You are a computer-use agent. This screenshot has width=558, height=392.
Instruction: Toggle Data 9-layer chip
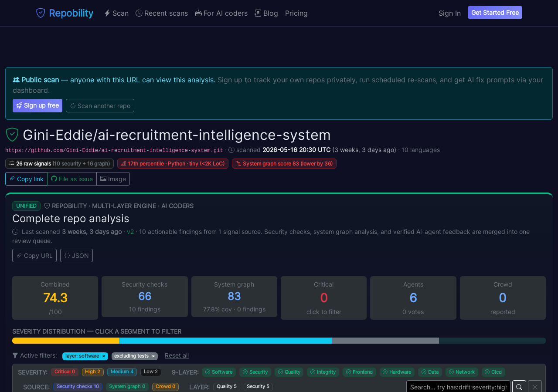430,372
